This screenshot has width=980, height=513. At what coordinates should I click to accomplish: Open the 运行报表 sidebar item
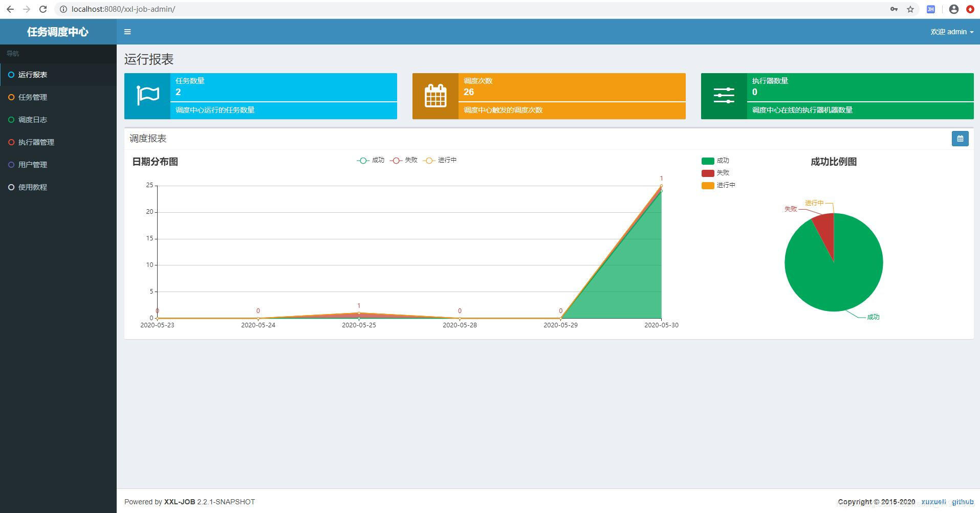(x=58, y=75)
